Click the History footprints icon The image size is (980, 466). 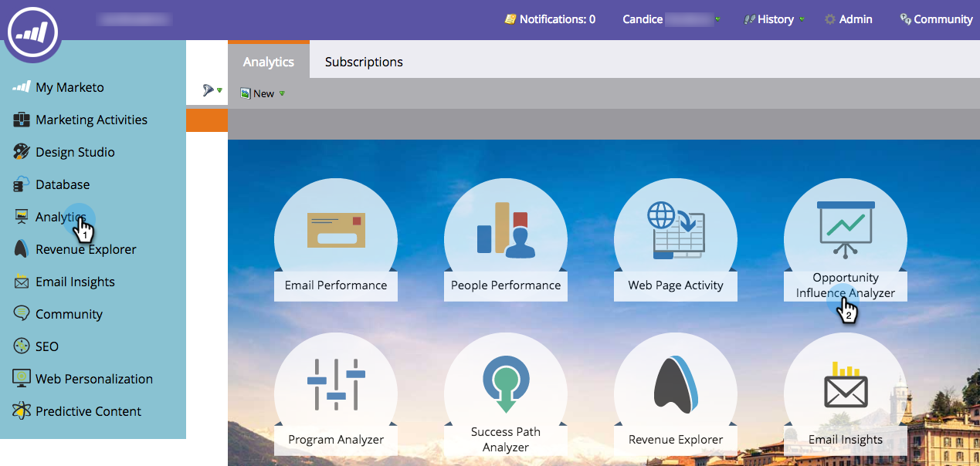[749, 19]
